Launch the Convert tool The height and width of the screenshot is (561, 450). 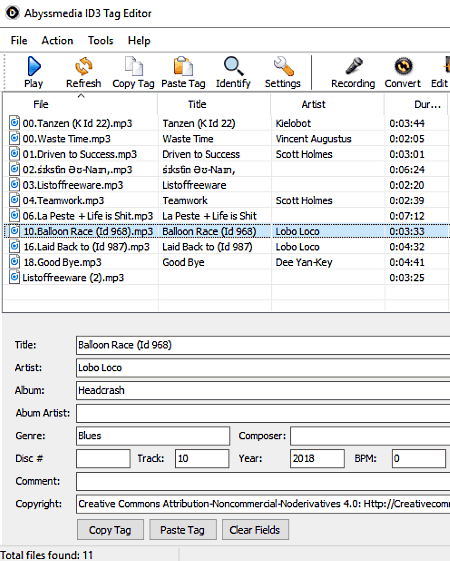click(x=403, y=73)
